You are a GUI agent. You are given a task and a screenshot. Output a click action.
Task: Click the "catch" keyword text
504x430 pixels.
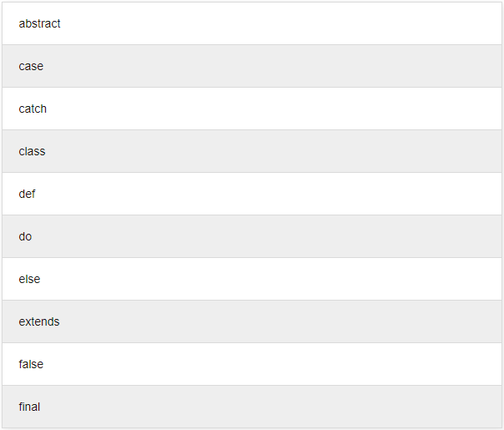coord(33,109)
